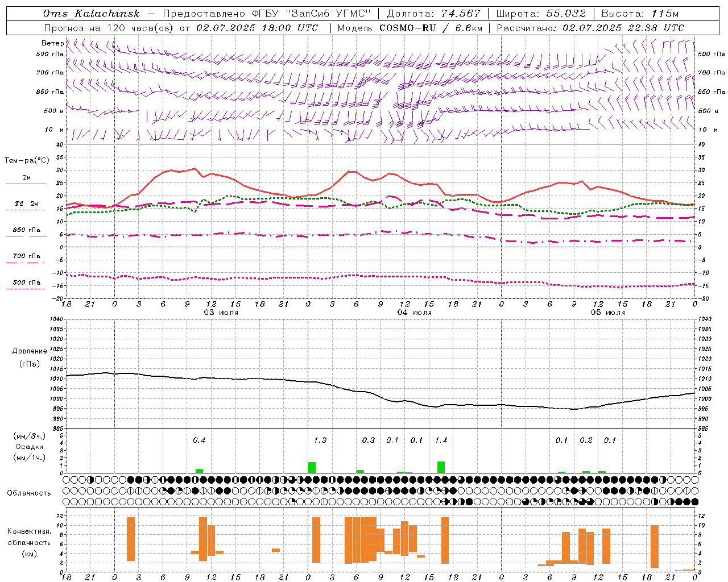Click the 04 июля date label
This screenshot has width=728, height=582.
[414, 313]
